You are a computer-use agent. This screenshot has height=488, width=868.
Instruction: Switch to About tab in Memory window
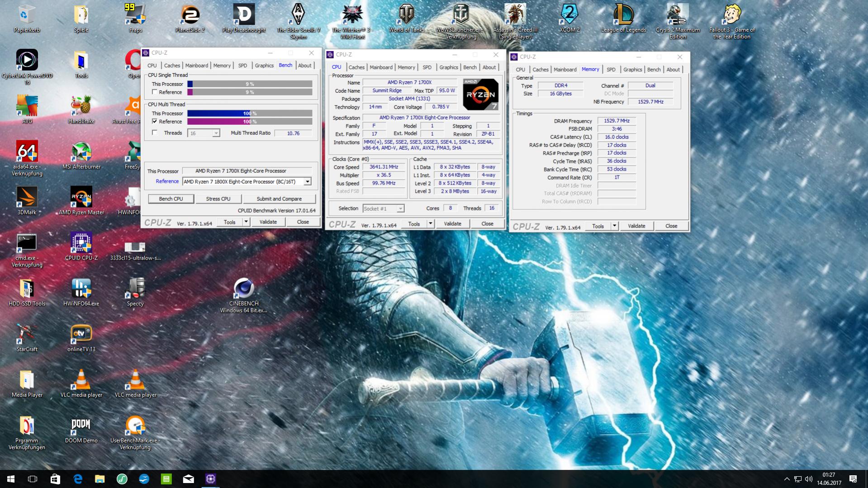coord(673,70)
